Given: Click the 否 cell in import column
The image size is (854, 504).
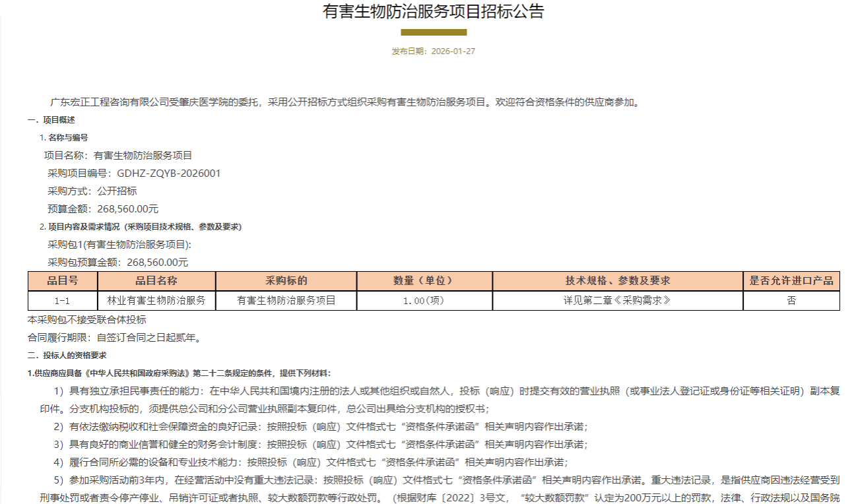Looking at the screenshot, I should click(791, 301).
